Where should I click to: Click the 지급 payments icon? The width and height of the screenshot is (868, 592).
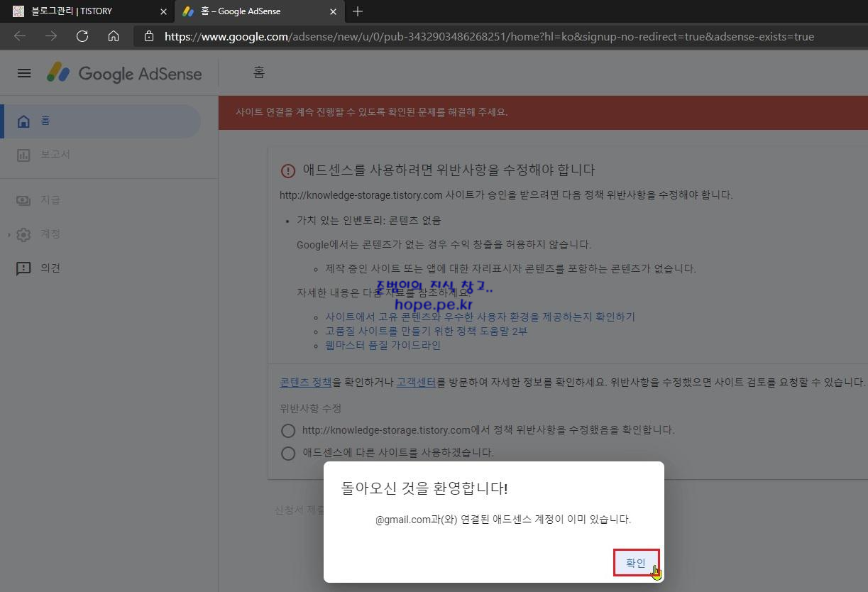pyautogui.click(x=23, y=200)
